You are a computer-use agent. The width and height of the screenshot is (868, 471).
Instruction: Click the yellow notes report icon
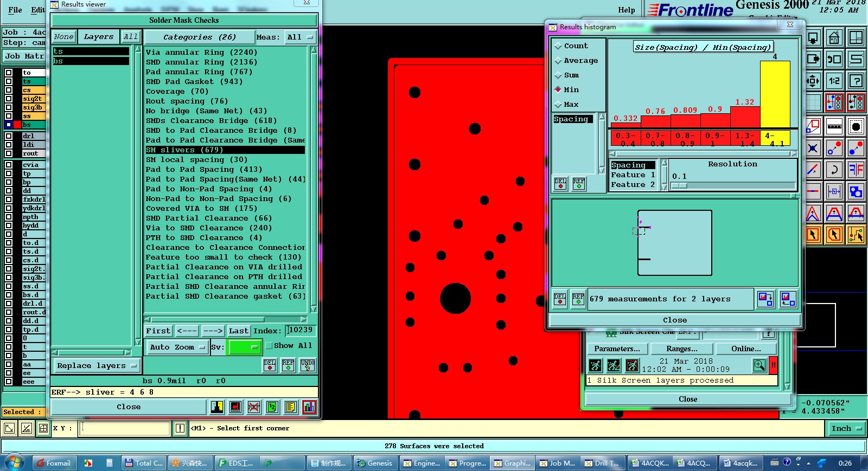[291, 407]
